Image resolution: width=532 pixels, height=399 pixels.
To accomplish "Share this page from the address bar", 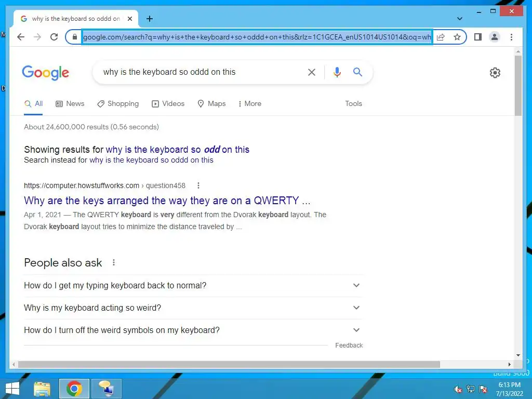I will pyautogui.click(x=441, y=37).
